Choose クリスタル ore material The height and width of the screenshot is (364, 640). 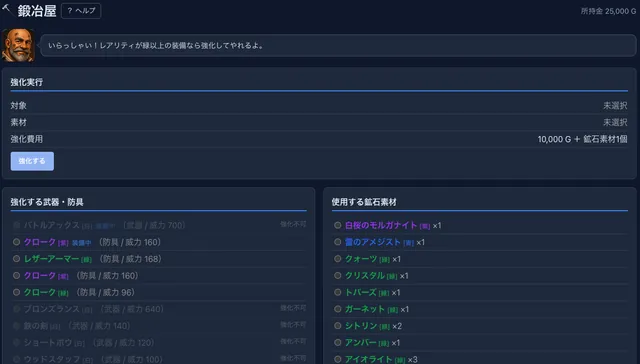[338, 275]
